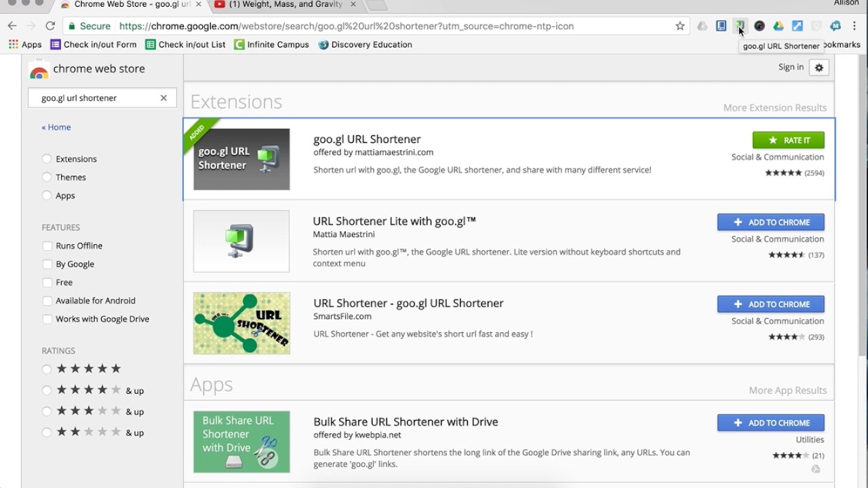Viewport: 868px width, 488px height.
Task: Click the Allison profile name button
Action: tap(847, 4)
